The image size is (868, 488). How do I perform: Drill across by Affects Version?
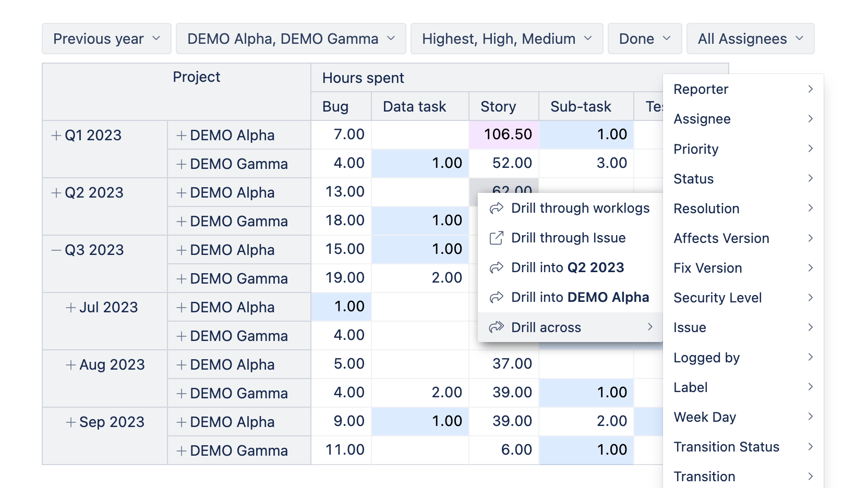(743, 238)
